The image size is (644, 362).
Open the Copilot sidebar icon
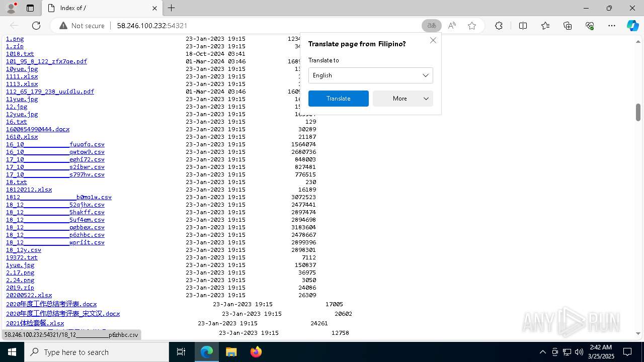(632, 26)
